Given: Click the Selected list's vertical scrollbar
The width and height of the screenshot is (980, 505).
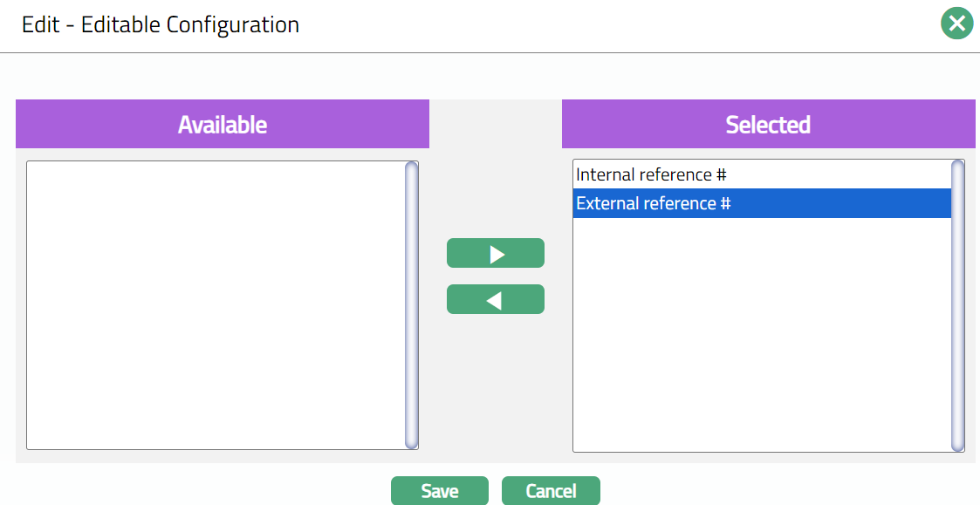Looking at the screenshot, I should [x=957, y=304].
